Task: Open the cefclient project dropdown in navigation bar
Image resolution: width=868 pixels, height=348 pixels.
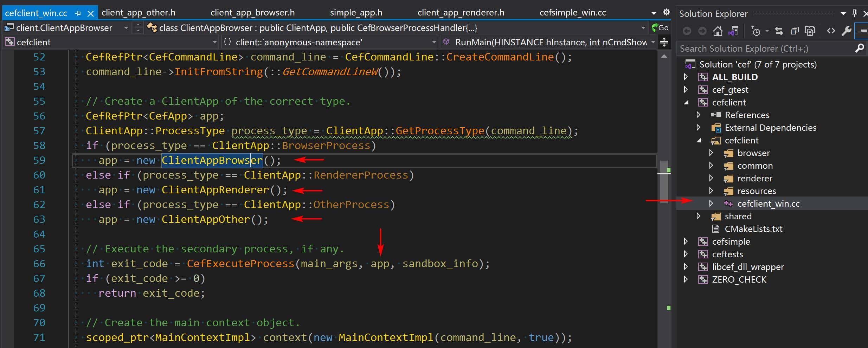Action: (214, 43)
